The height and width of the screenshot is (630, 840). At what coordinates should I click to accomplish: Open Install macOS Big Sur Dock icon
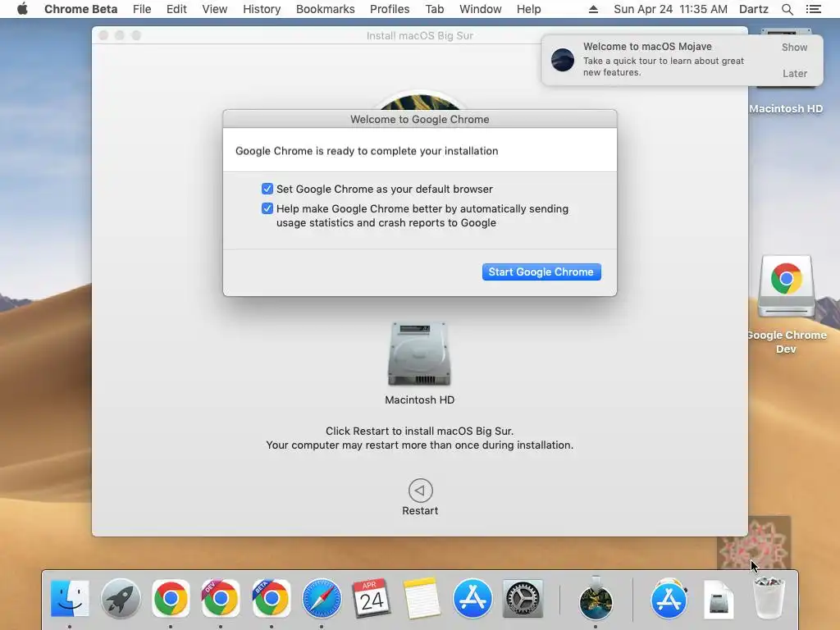[x=596, y=598]
